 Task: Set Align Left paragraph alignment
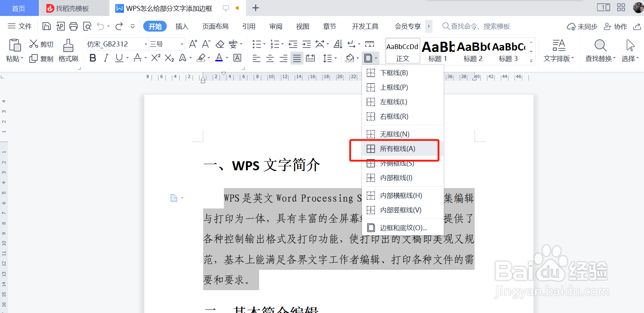coord(256,58)
